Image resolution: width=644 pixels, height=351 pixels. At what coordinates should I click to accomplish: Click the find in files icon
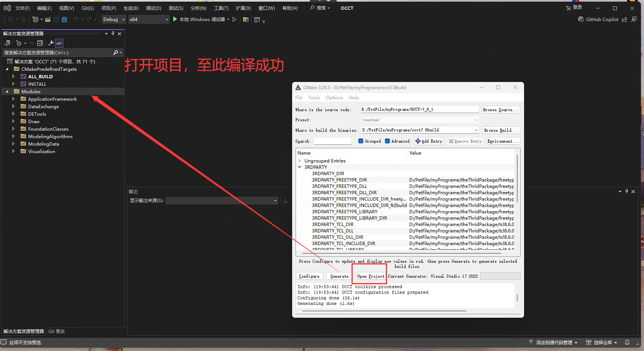(x=246, y=19)
